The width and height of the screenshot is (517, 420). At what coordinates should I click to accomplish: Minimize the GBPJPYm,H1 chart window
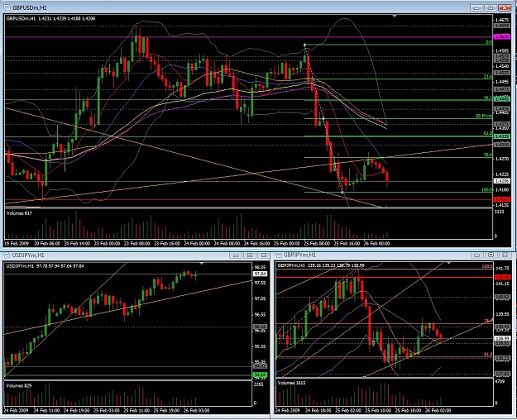tap(476, 255)
